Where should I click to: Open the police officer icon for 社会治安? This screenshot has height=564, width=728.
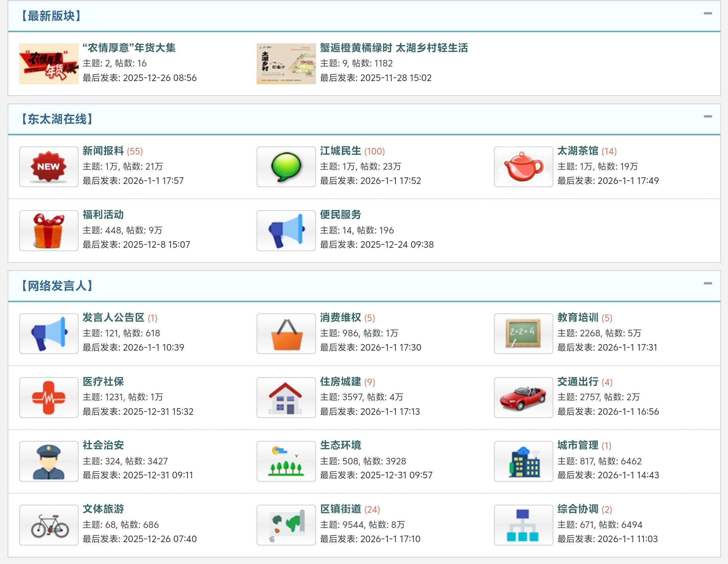[x=49, y=461]
